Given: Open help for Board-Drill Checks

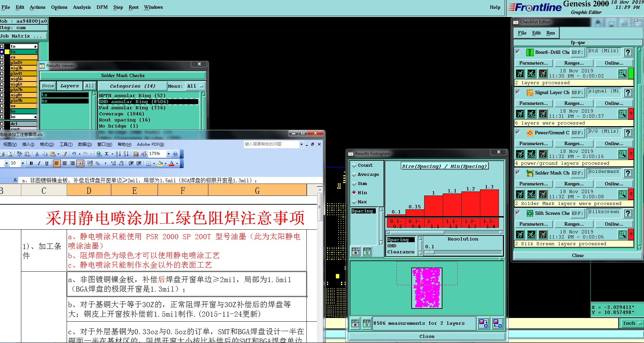Looking at the screenshot, I should [x=628, y=52].
